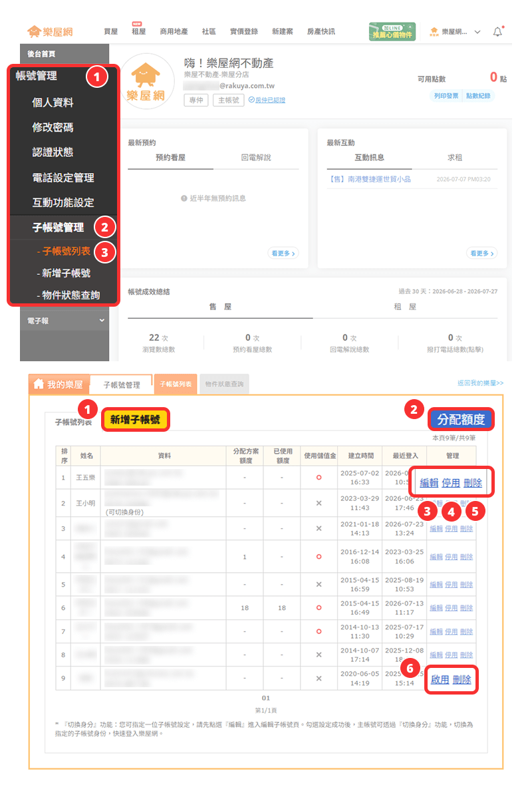Open the notification bell
The width and height of the screenshot is (532, 793).
click(497, 31)
